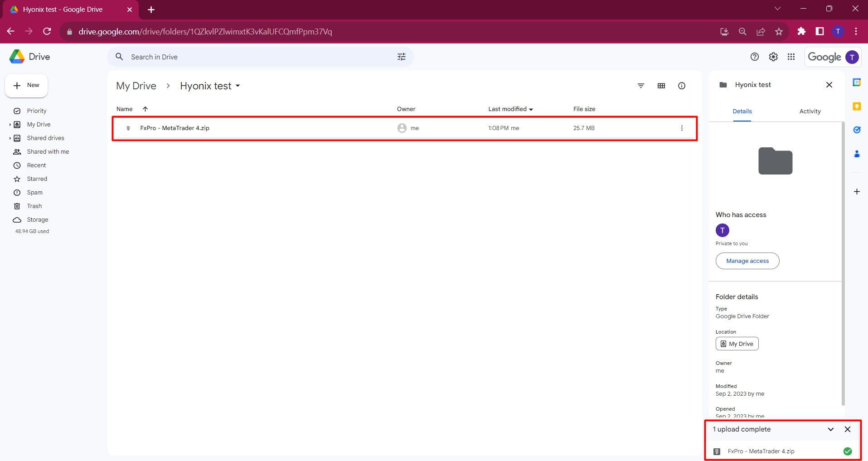This screenshot has width=868, height=461.
Task: Open more options for FxPro - MetaTrader 4.zip
Action: 682,128
